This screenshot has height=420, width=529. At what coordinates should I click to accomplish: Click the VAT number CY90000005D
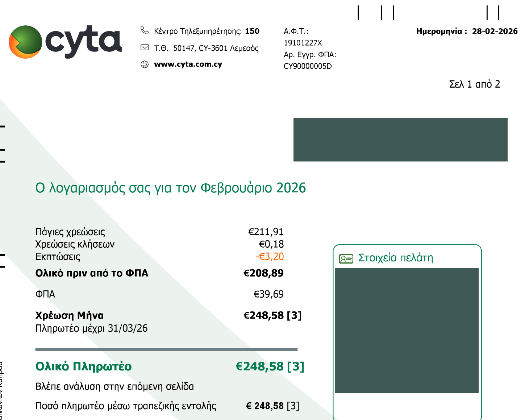pyautogui.click(x=308, y=66)
